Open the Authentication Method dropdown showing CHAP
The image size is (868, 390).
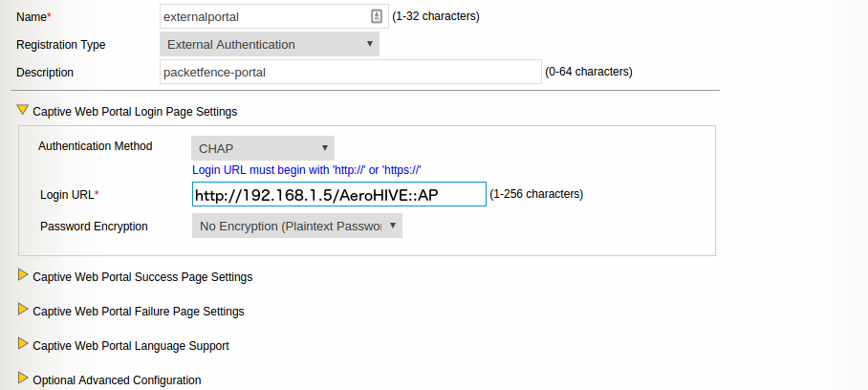point(263,148)
